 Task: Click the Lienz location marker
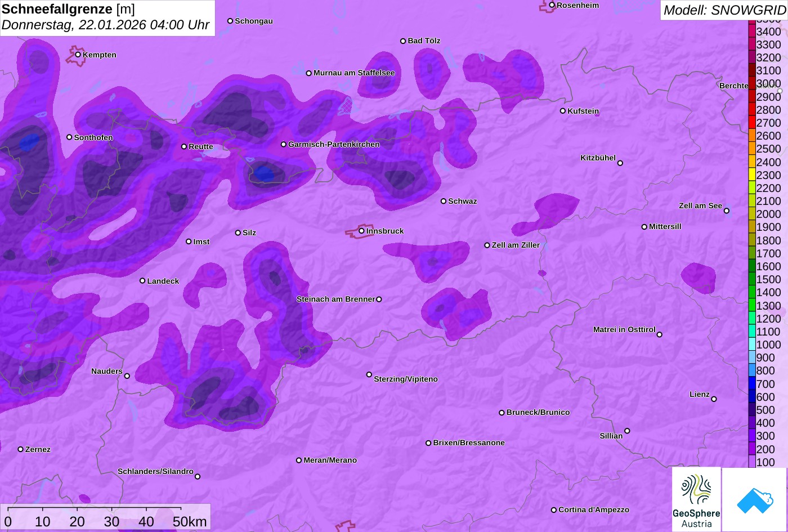click(x=714, y=399)
